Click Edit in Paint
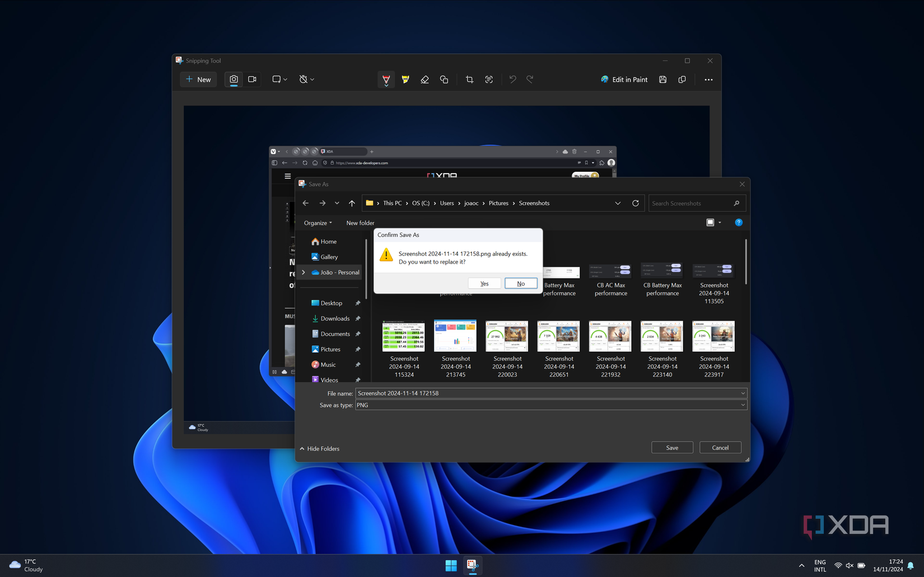Viewport: 924px width, 577px height. pos(624,79)
